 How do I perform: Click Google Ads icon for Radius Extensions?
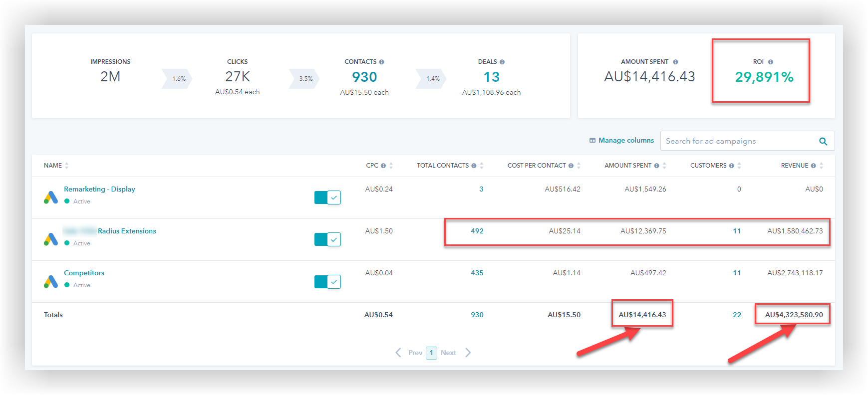coord(51,239)
